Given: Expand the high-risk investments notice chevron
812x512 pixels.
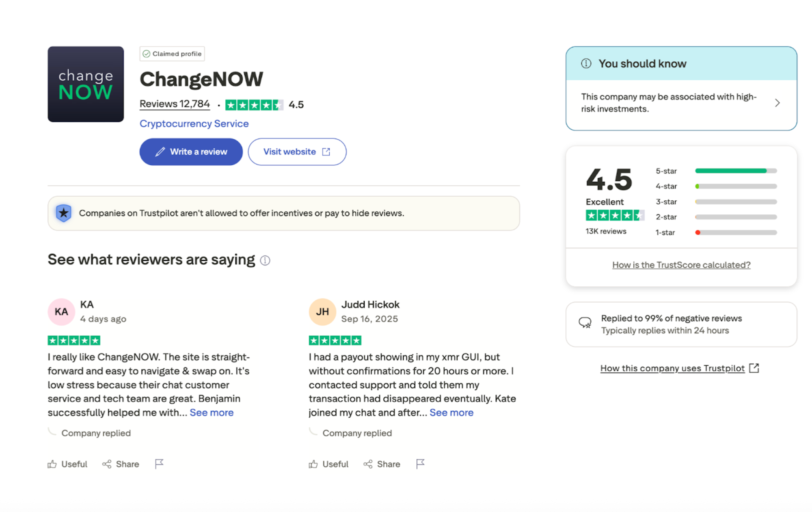Looking at the screenshot, I should (x=777, y=103).
